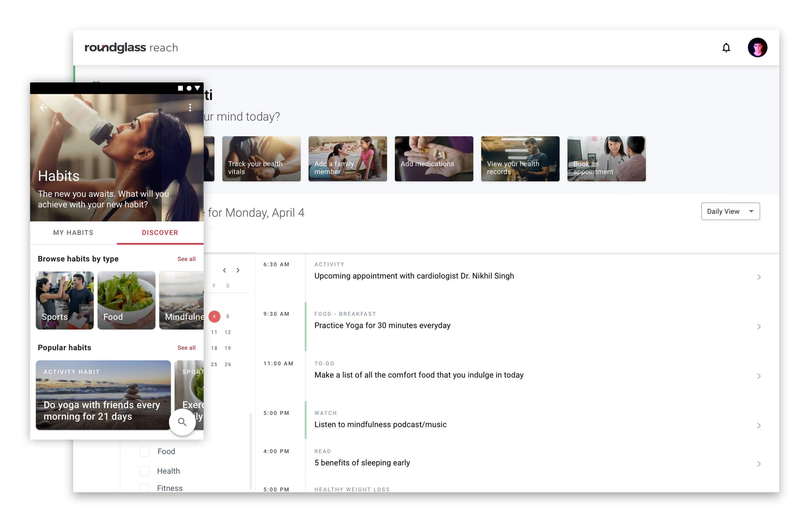812x522 pixels.
Task: Select date 18 in the mini calendar
Action: tap(214, 348)
